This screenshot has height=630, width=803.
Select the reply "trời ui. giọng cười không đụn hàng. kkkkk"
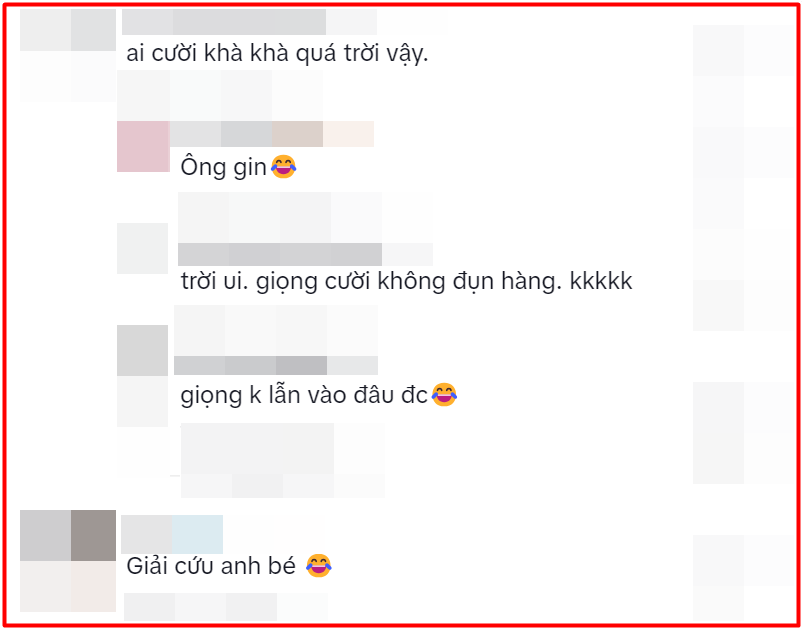[407, 282]
